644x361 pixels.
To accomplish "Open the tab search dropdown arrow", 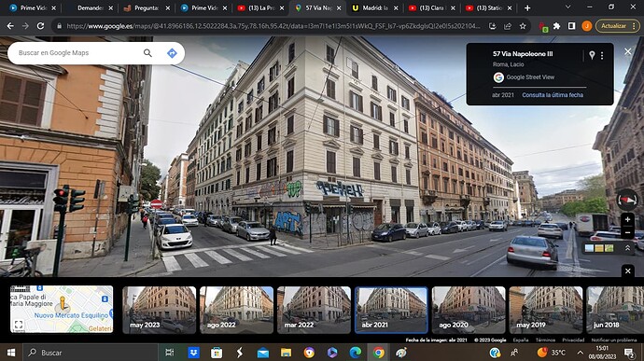I will click(x=567, y=7).
